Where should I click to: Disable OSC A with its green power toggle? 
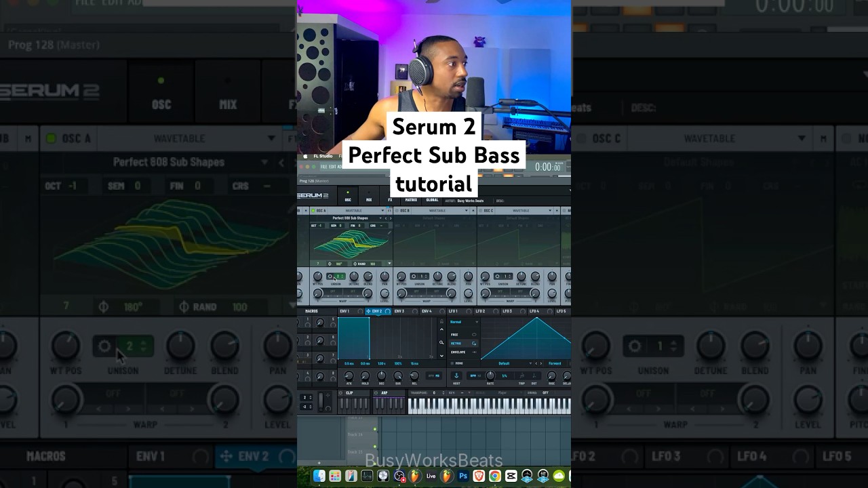(x=313, y=211)
